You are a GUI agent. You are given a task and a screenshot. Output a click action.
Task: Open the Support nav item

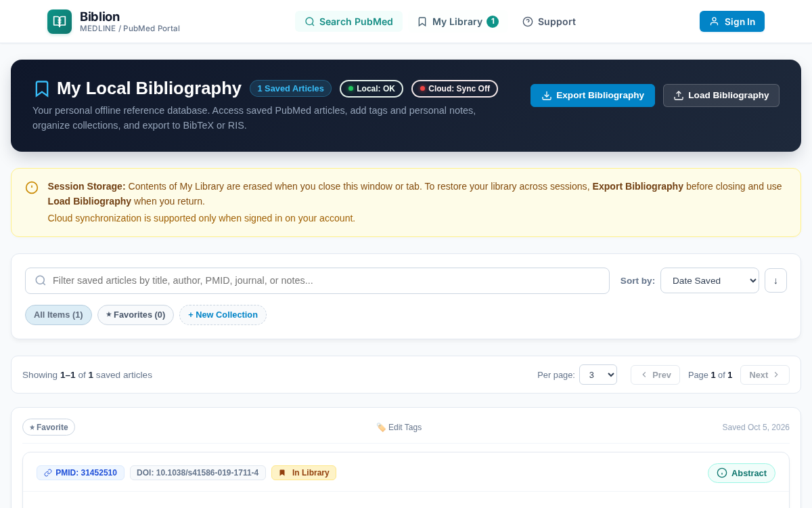pos(549,22)
